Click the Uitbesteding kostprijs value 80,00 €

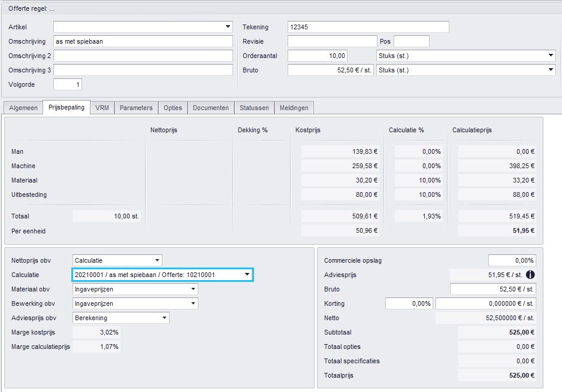(x=340, y=195)
